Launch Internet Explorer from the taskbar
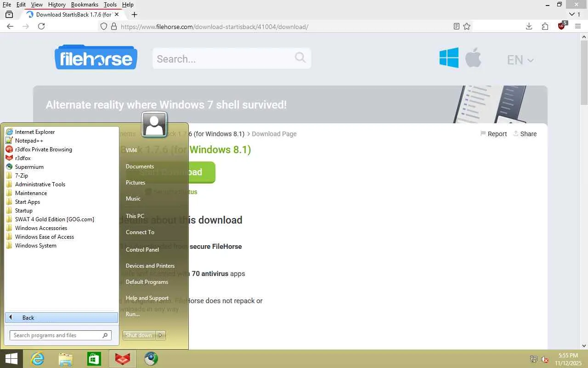 (37, 359)
